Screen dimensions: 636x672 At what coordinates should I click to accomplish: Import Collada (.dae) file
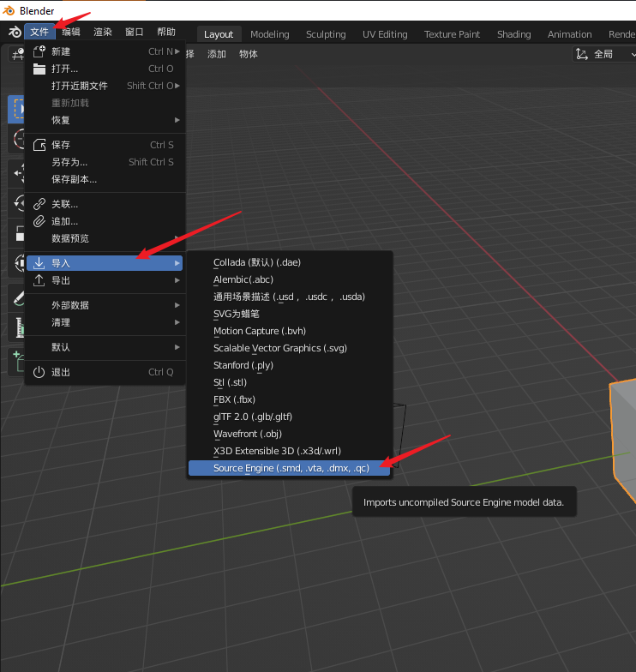click(290, 262)
